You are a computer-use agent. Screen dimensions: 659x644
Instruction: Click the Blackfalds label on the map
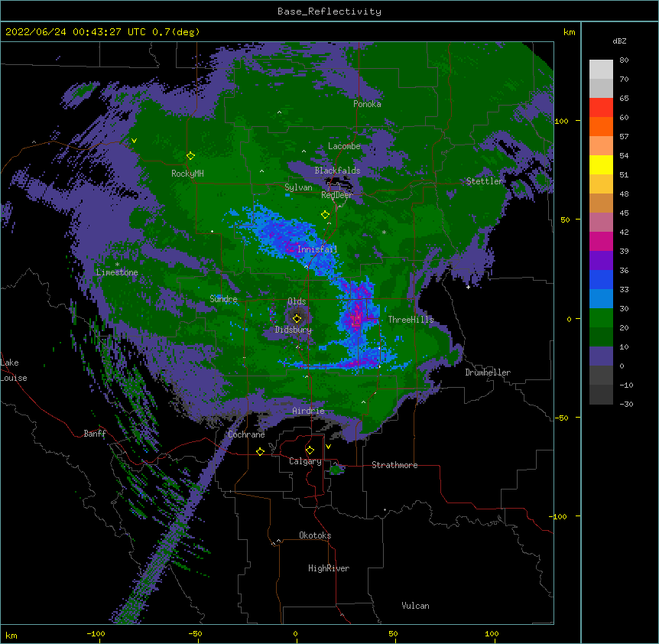tap(337, 171)
